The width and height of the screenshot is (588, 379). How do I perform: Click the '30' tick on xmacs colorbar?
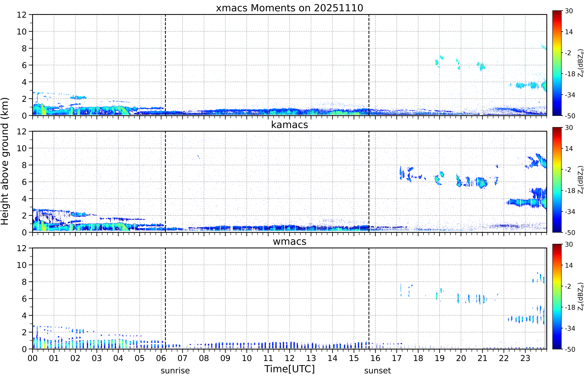click(x=569, y=11)
